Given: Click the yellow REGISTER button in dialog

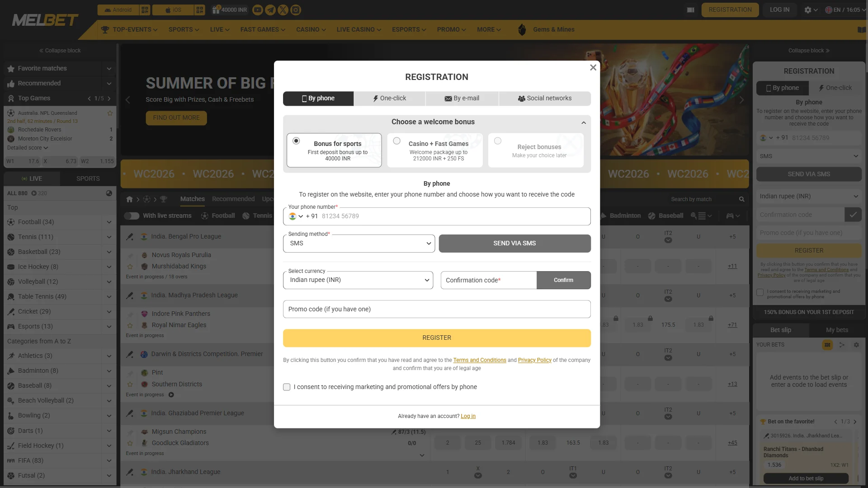Looking at the screenshot, I should click(437, 338).
